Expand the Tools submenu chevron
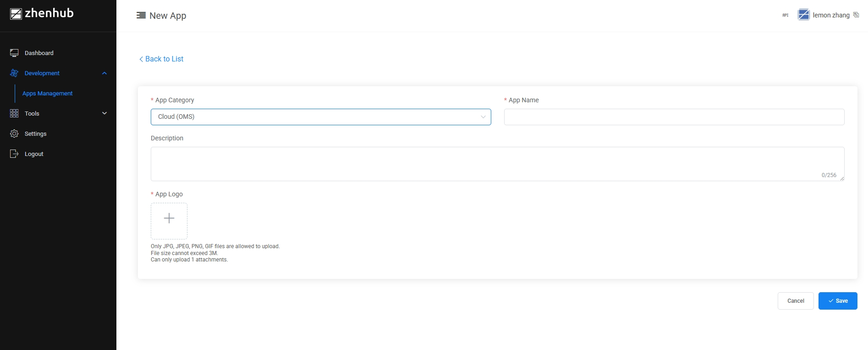Image resolution: width=868 pixels, height=350 pixels. point(104,113)
